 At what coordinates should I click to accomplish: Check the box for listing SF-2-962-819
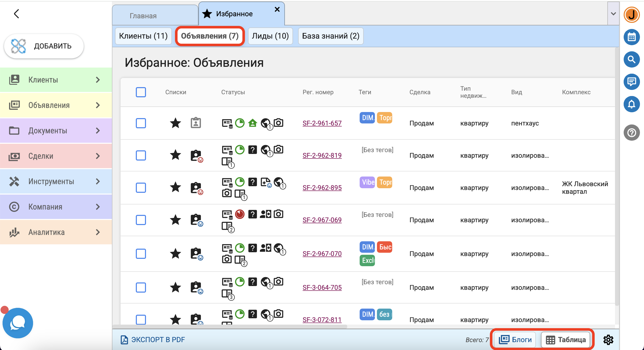[141, 155]
